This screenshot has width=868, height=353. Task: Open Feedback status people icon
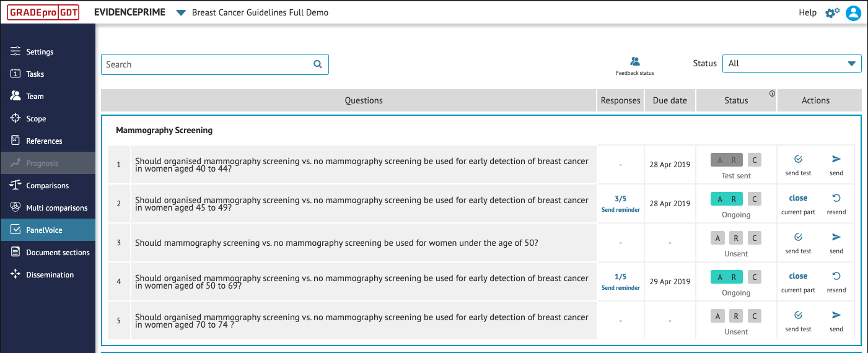pos(635,61)
